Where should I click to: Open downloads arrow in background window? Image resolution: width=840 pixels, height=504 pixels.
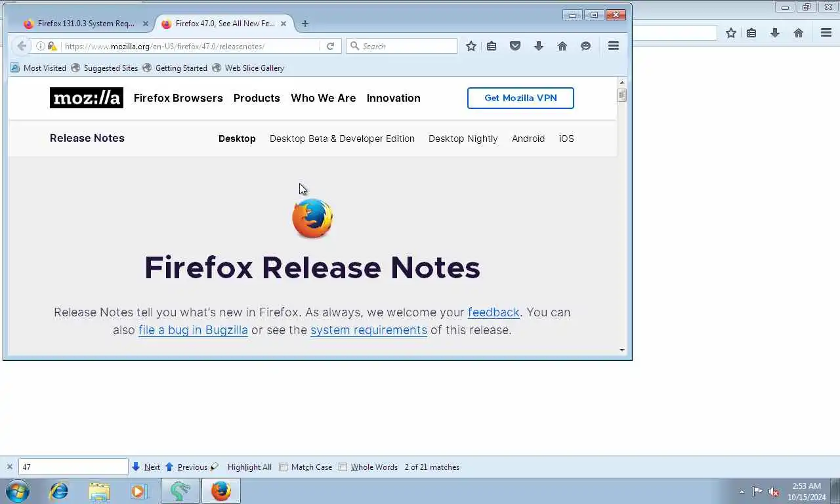point(775,33)
